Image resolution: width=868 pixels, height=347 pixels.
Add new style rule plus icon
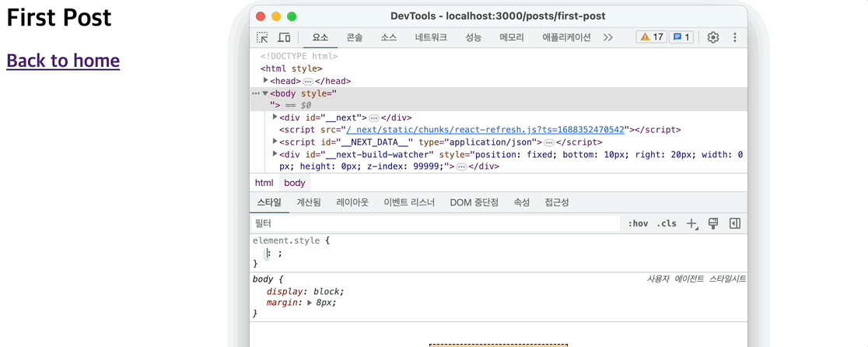[692, 223]
